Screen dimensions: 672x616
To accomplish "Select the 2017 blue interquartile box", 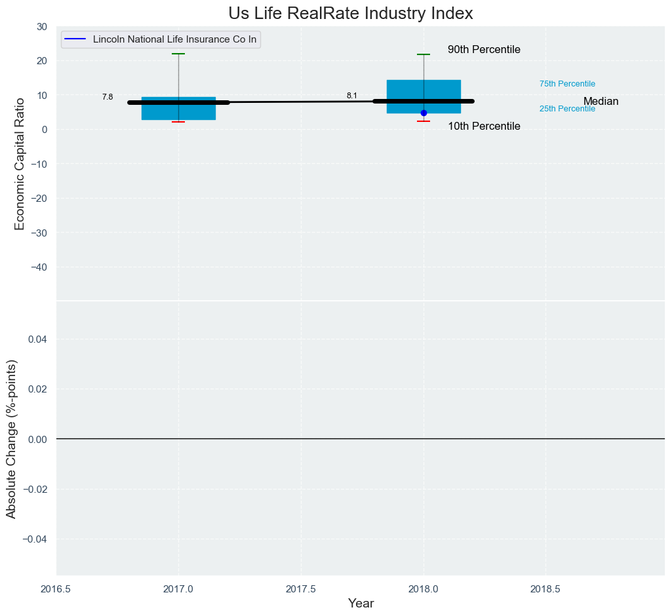I will [178, 111].
